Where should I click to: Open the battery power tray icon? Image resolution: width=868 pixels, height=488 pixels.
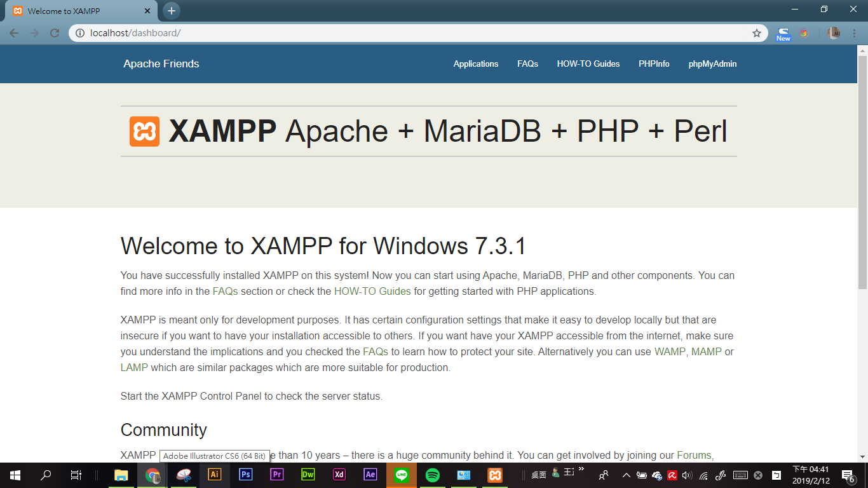click(x=642, y=475)
